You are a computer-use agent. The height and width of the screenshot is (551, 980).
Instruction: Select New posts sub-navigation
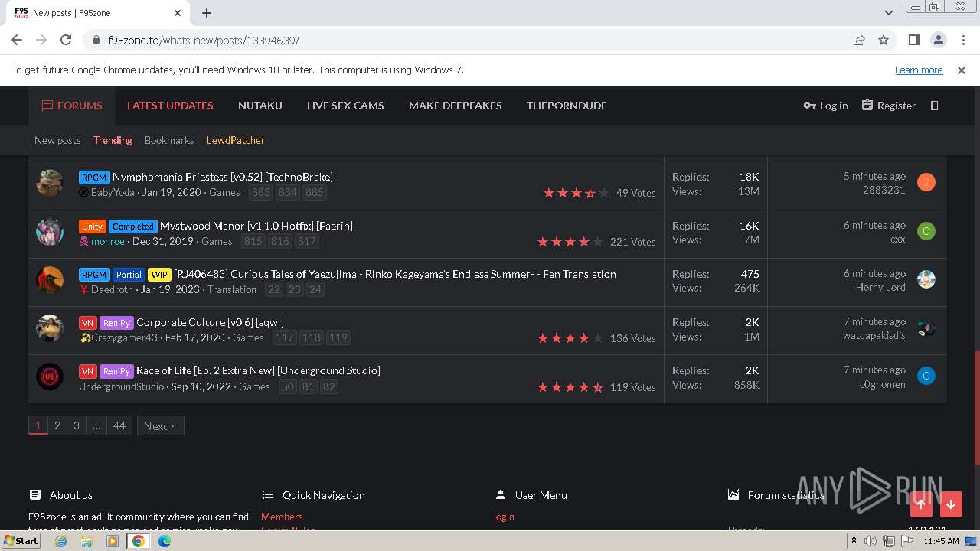[x=57, y=140]
